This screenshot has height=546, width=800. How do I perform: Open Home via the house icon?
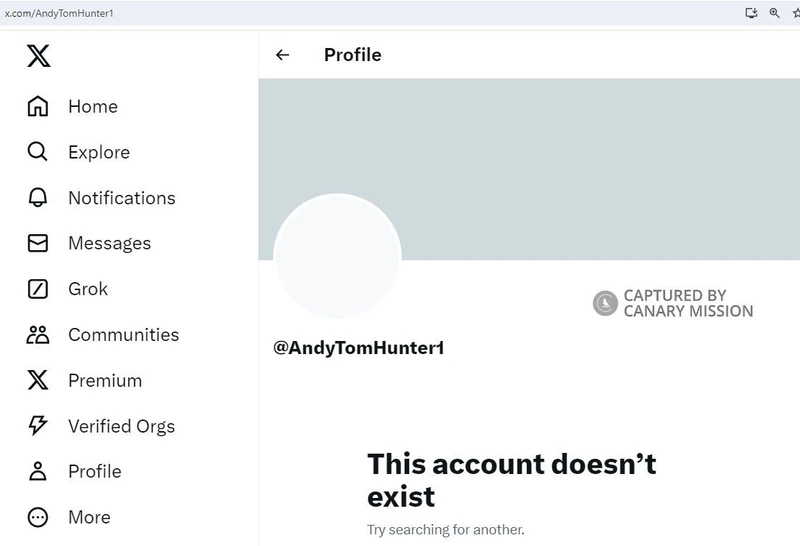pyautogui.click(x=38, y=106)
